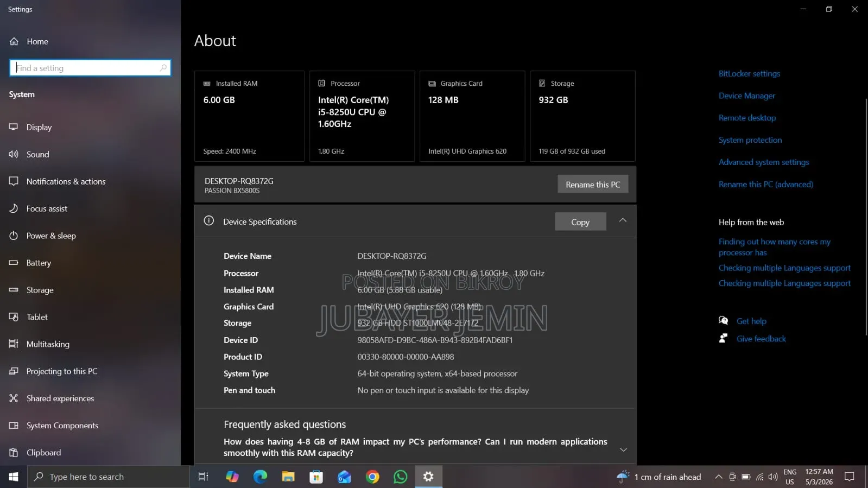Click the Display monitor icon

coord(14,127)
